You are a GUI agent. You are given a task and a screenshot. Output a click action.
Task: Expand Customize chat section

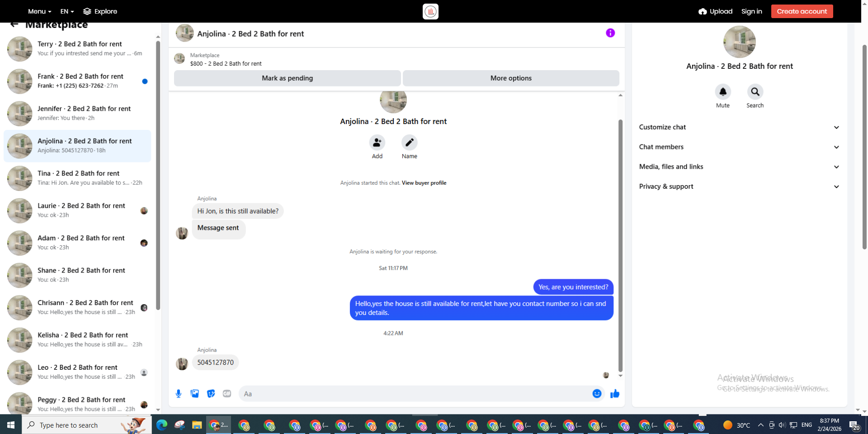pyautogui.click(x=739, y=127)
